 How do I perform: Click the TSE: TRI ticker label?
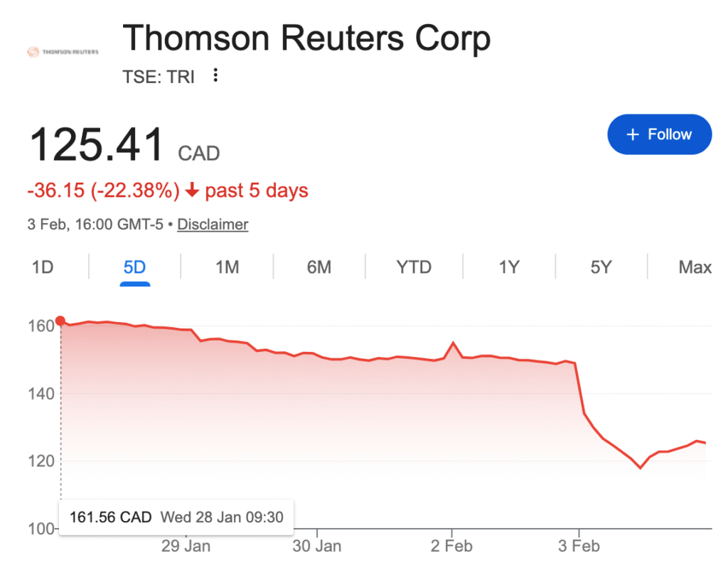pos(158,77)
